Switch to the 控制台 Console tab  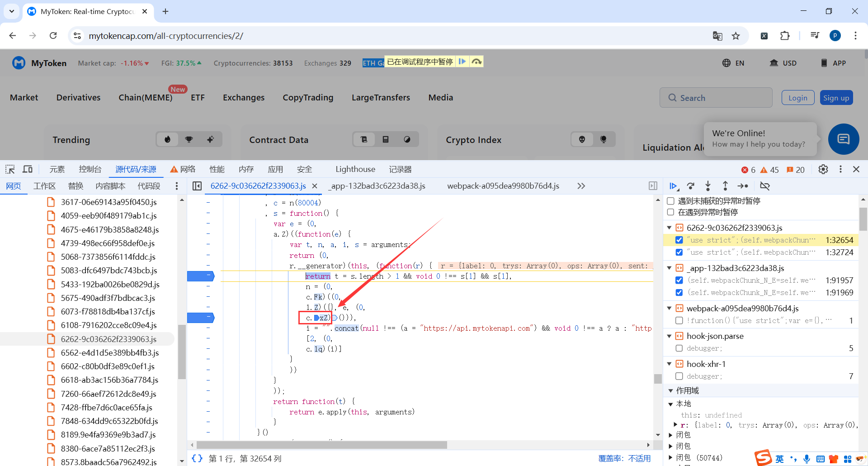point(90,169)
